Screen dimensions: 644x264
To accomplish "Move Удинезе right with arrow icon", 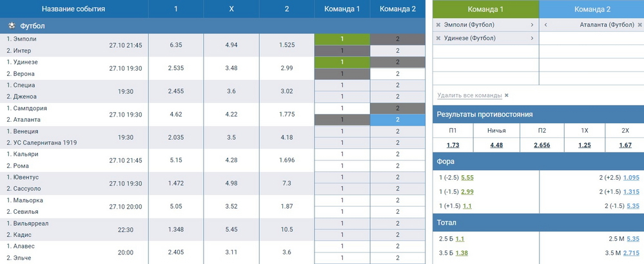I will (532, 39).
